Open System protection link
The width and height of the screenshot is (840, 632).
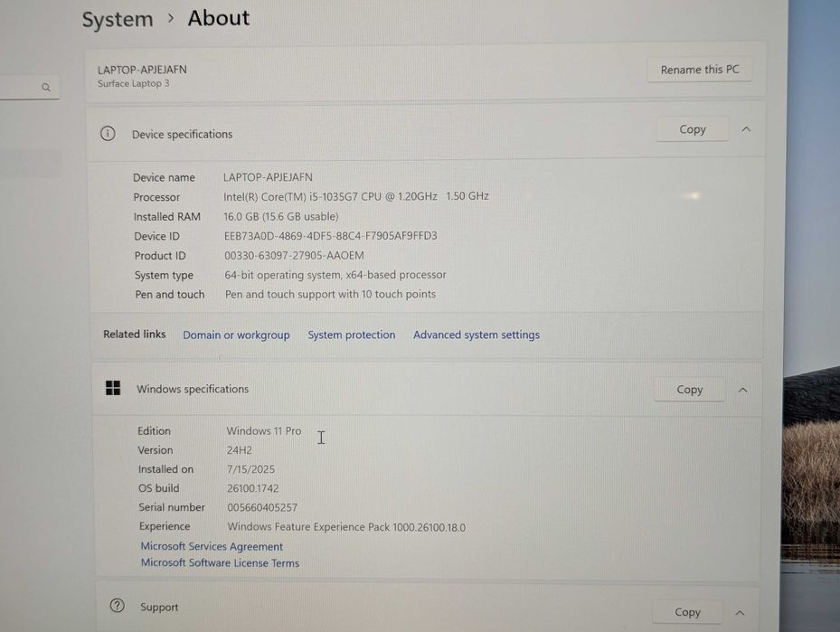pos(352,335)
